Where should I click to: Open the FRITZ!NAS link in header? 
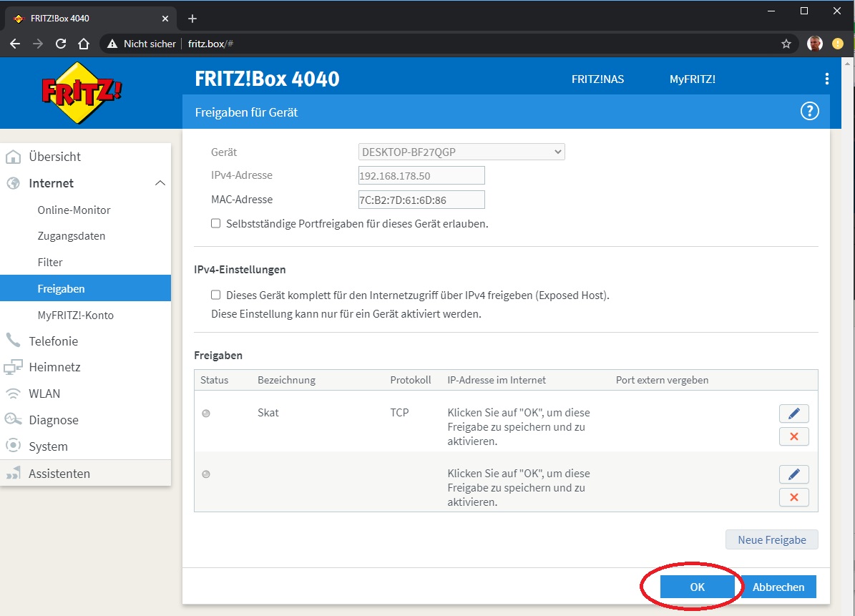(x=597, y=79)
